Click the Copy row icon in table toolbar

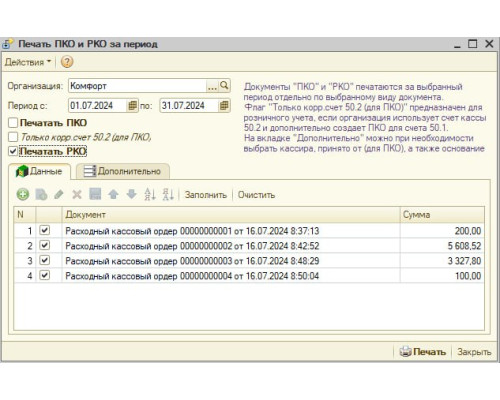point(41,194)
